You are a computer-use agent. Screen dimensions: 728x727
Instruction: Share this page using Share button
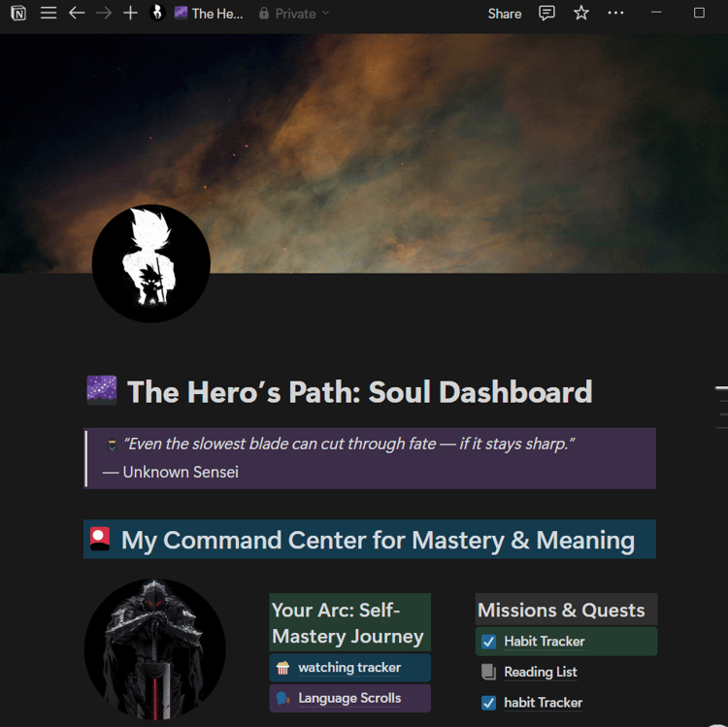click(x=504, y=14)
